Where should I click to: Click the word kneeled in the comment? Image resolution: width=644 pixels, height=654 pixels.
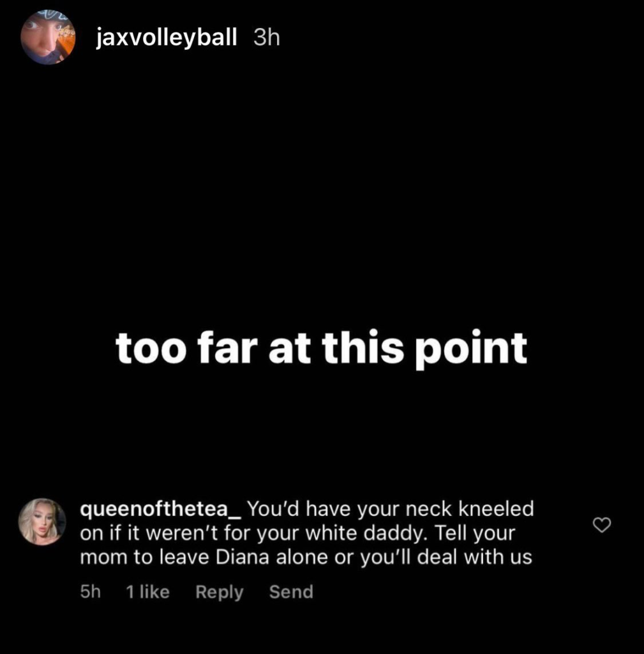(x=496, y=508)
